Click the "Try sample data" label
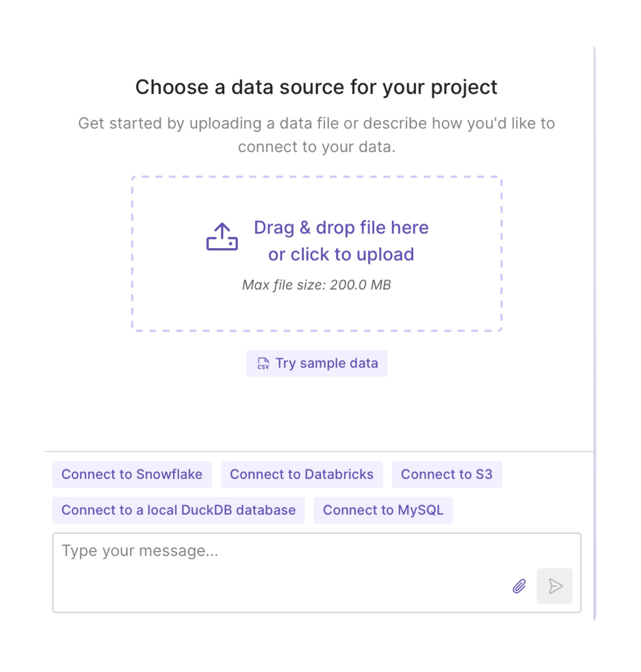Screen dimensions: 641x672 point(327,363)
